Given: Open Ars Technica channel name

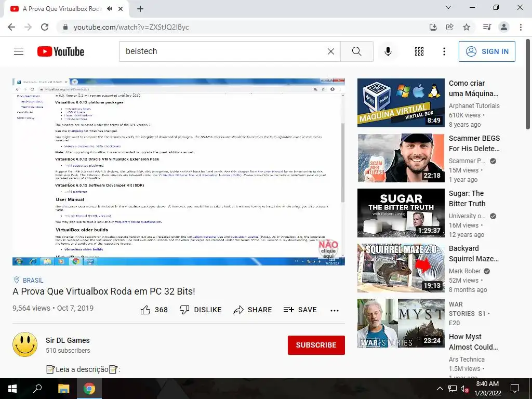Looking at the screenshot, I should click(x=467, y=359).
